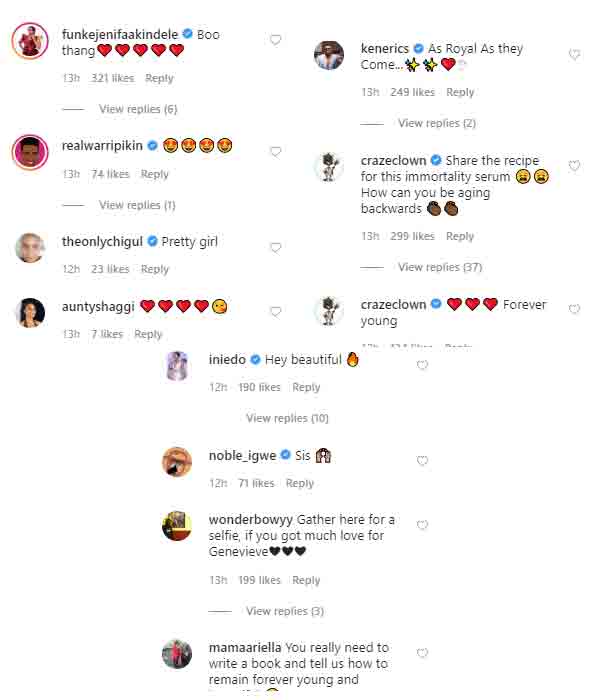Expand View replies (6) under funkejenifaakindele
This screenshot has height=700, width=600.
[x=138, y=109]
